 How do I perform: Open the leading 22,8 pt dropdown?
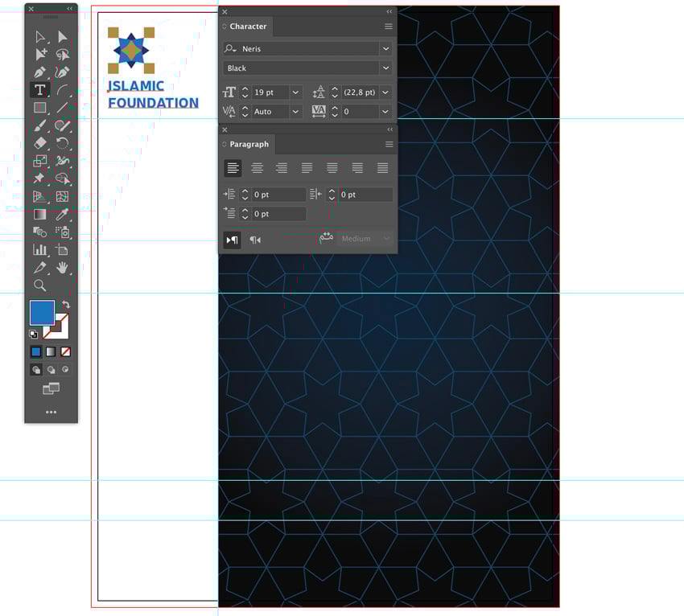(x=385, y=92)
